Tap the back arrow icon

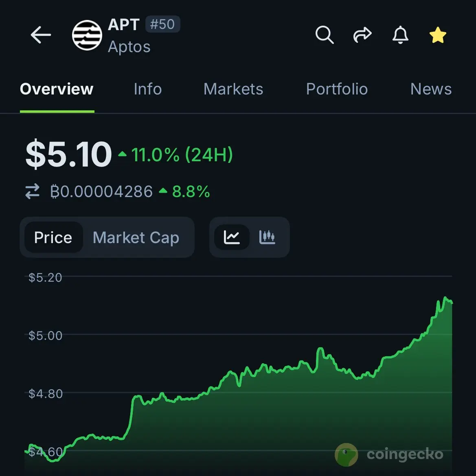point(41,35)
